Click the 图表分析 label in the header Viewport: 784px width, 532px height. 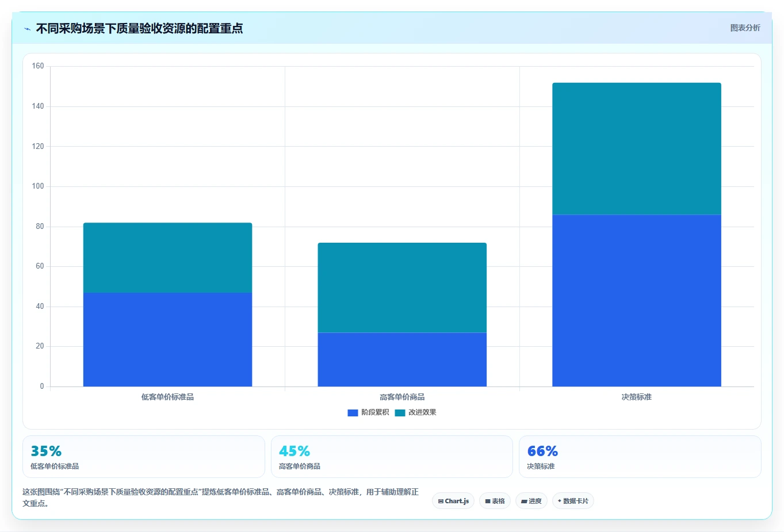pos(745,28)
